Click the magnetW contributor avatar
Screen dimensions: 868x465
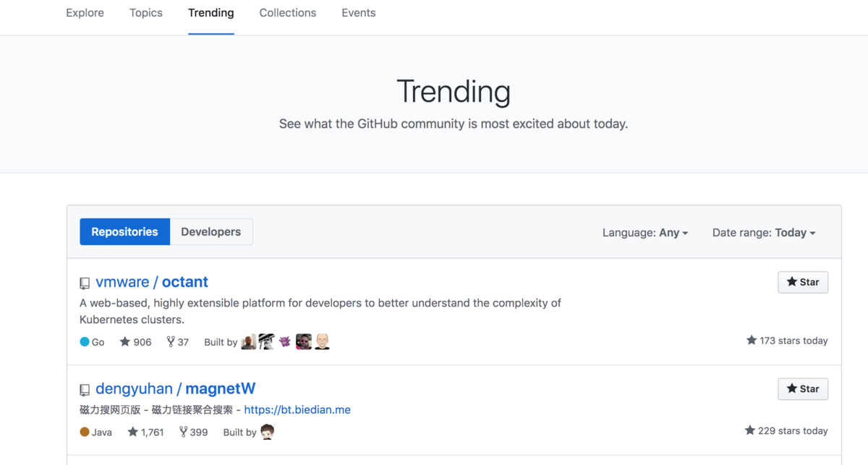click(268, 432)
